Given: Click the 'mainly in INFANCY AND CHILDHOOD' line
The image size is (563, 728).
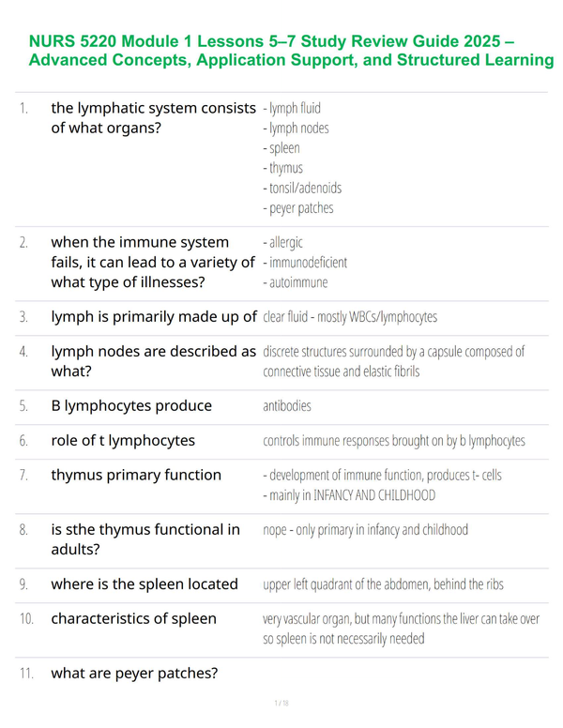Looking at the screenshot, I should 349,495.
